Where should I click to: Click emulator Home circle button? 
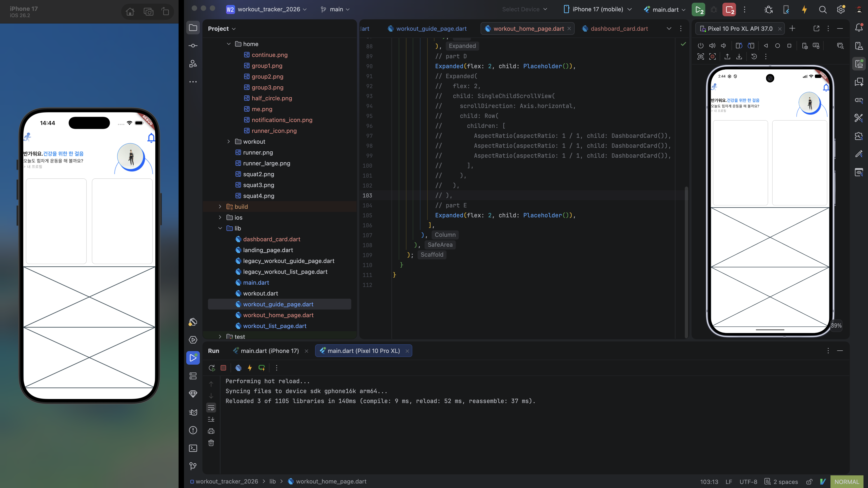pos(777,46)
